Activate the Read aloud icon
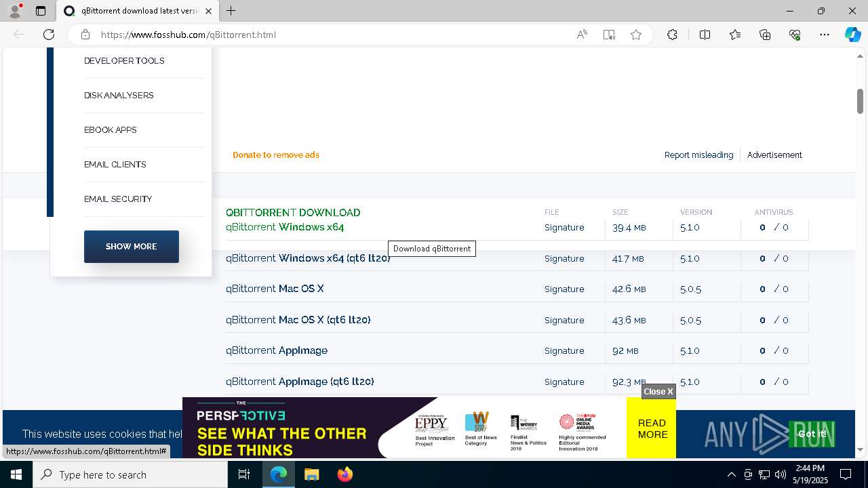Viewport: 868px width, 488px height. (582, 35)
